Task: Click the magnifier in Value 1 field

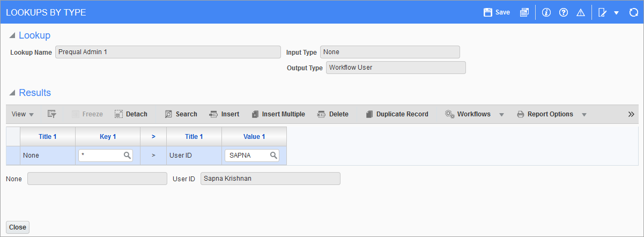Action: (273, 155)
